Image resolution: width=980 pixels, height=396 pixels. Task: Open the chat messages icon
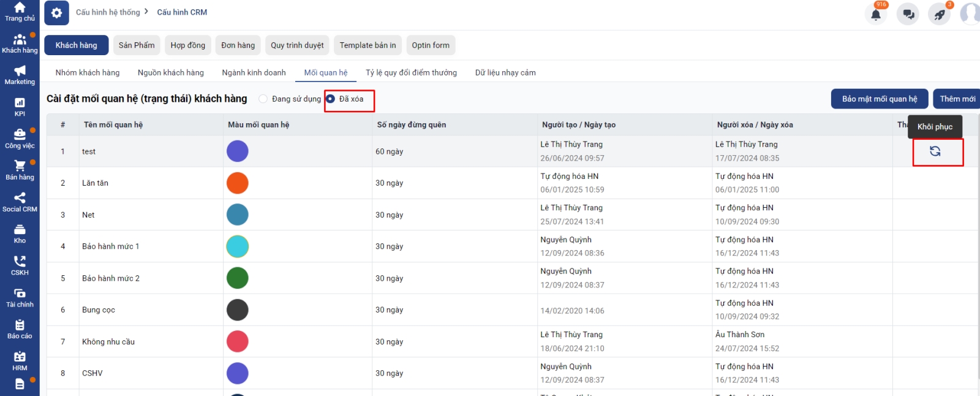click(908, 14)
